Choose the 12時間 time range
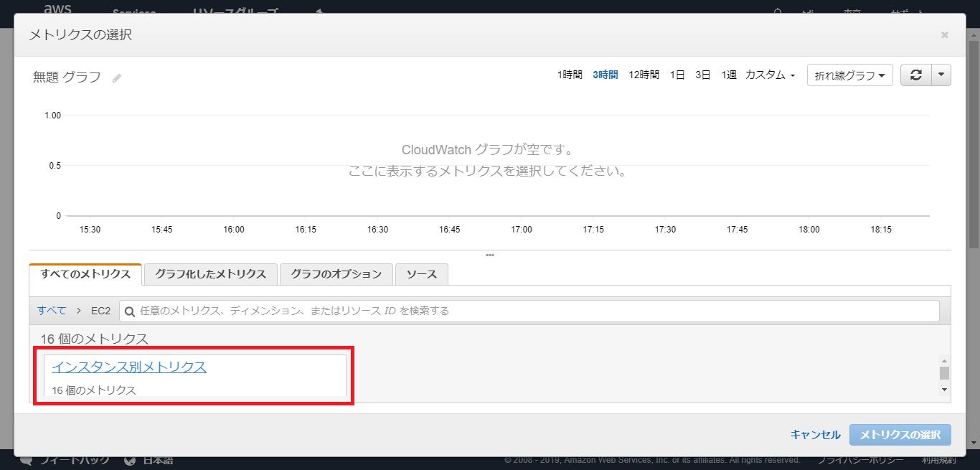 [644, 75]
